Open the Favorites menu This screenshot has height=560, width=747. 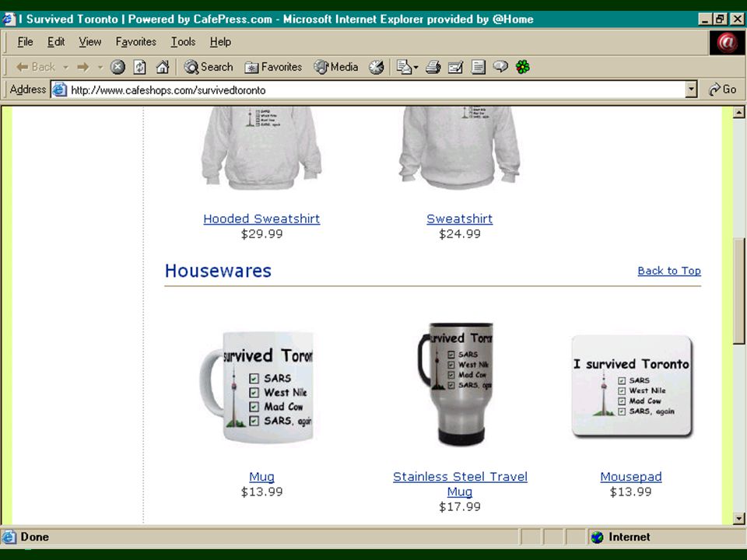click(135, 42)
